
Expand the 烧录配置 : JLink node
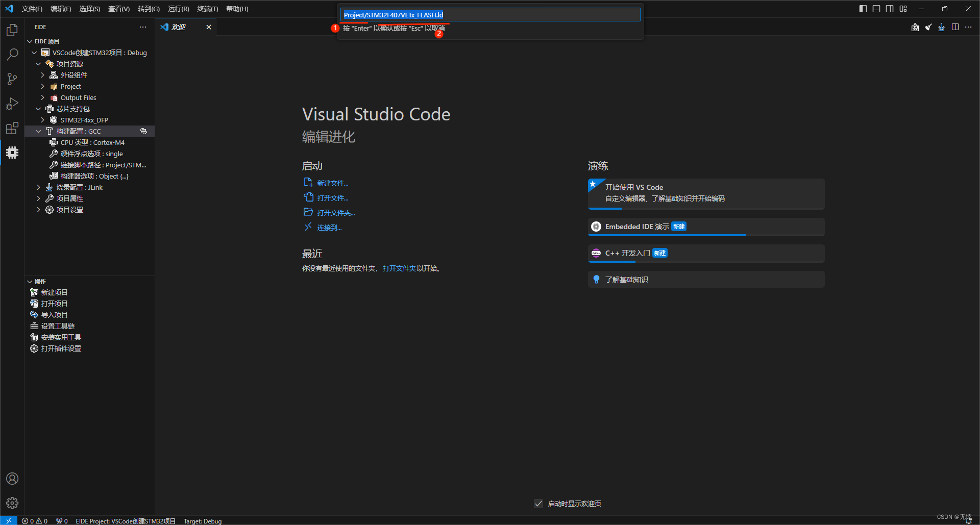click(38, 187)
